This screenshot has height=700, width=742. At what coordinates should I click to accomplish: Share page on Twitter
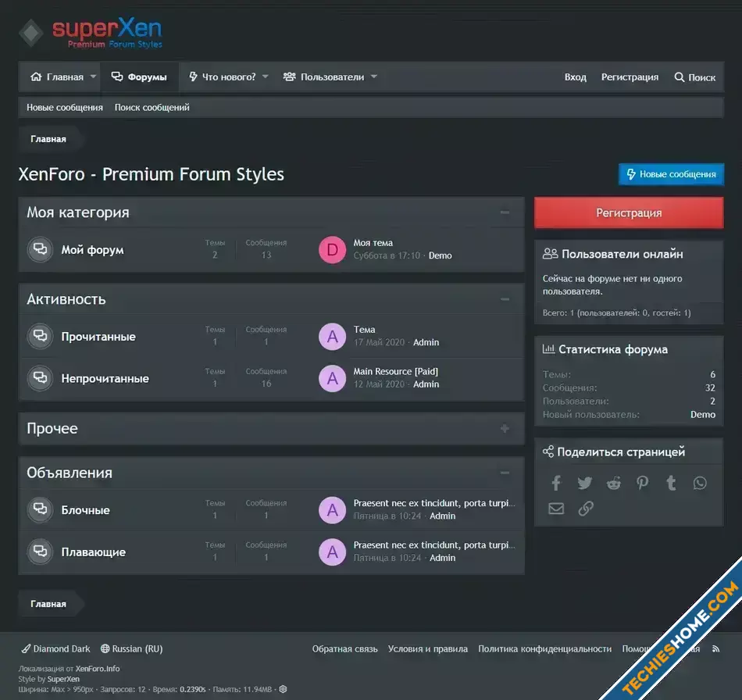click(585, 483)
